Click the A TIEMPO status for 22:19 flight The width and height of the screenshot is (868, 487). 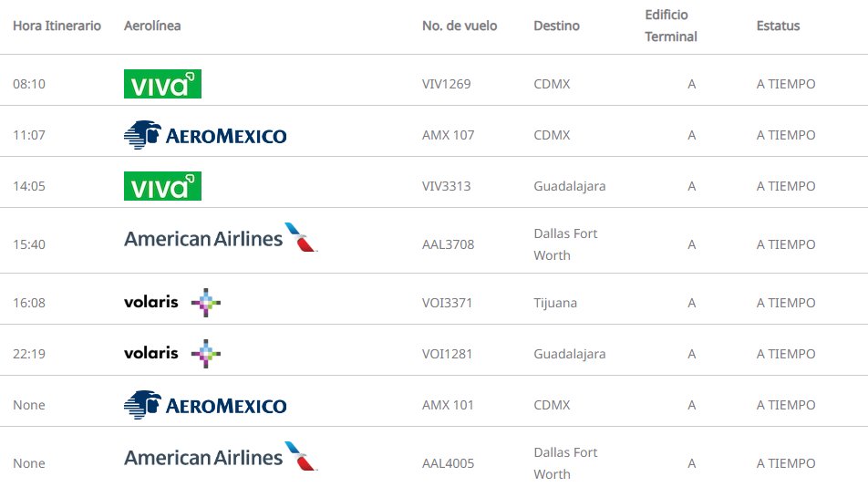[786, 354]
